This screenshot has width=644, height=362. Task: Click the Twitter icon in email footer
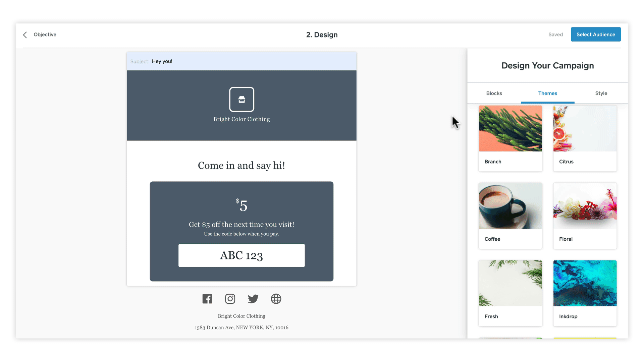pyautogui.click(x=253, y=299)
